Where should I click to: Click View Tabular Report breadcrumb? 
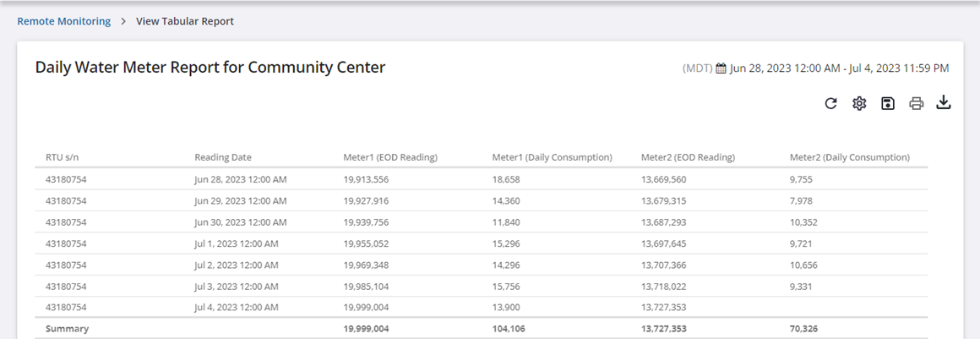tap(185, 21)
